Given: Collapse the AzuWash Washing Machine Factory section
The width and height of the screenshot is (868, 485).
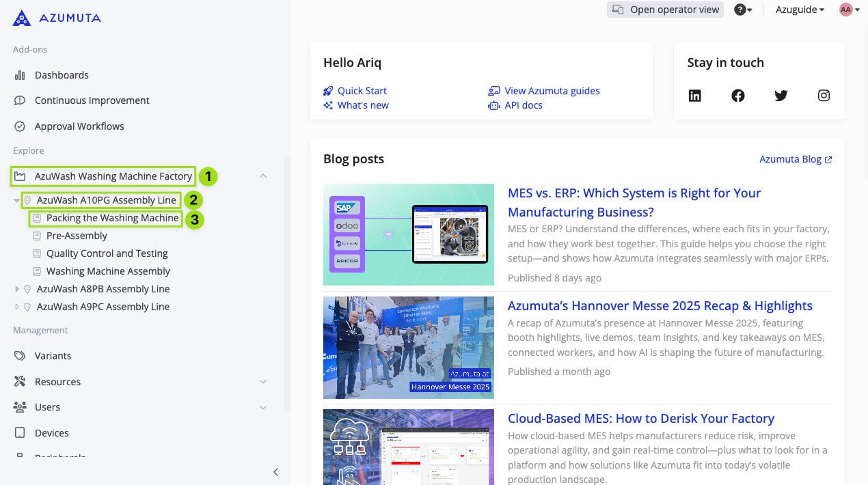Looking at the screenshot, I should (263, 176).
